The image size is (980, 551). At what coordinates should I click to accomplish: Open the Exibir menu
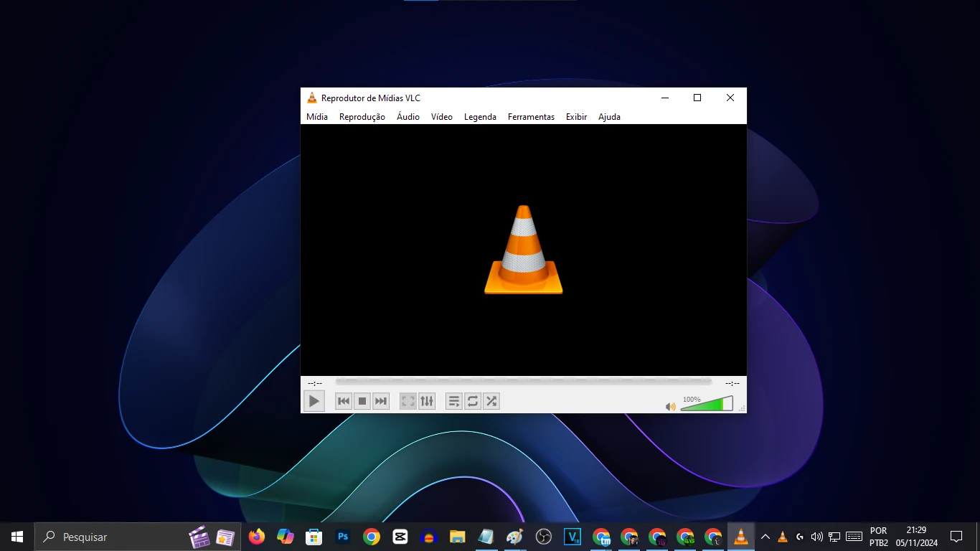click(576, 117)
